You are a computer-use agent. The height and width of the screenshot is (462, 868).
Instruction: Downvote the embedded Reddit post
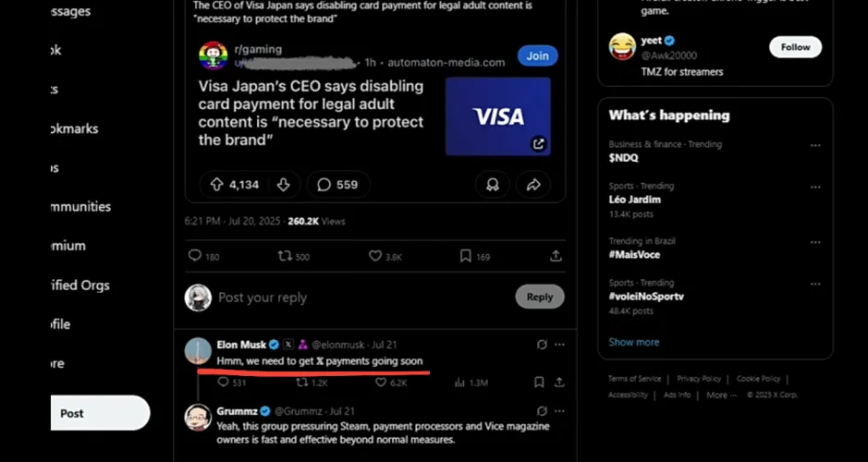pos(283,185)
